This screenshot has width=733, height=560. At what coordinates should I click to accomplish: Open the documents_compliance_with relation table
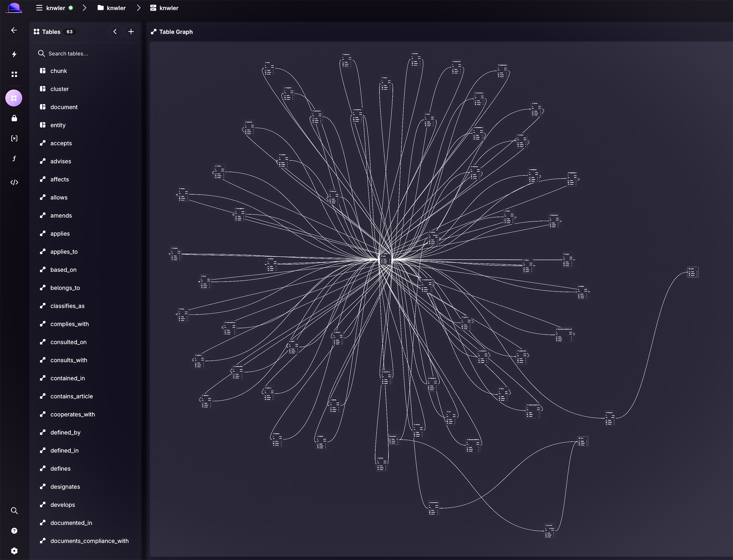tap(89, 541)
